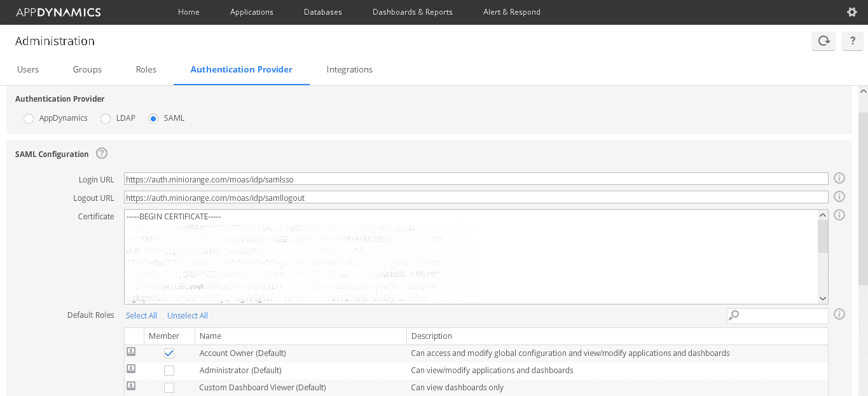The width and height of the screenshot is (868, 396).
Task: Click into the Login URL field
Action: [476, 179]
